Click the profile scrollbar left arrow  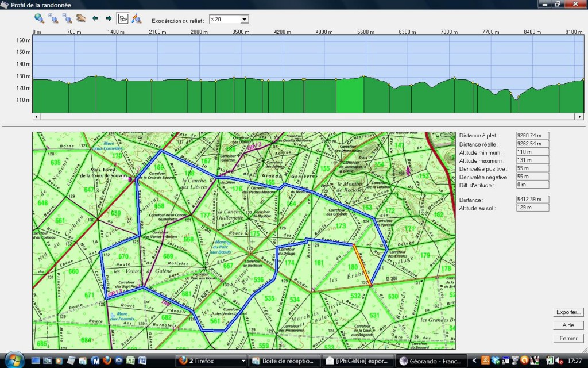pos(37,117)
